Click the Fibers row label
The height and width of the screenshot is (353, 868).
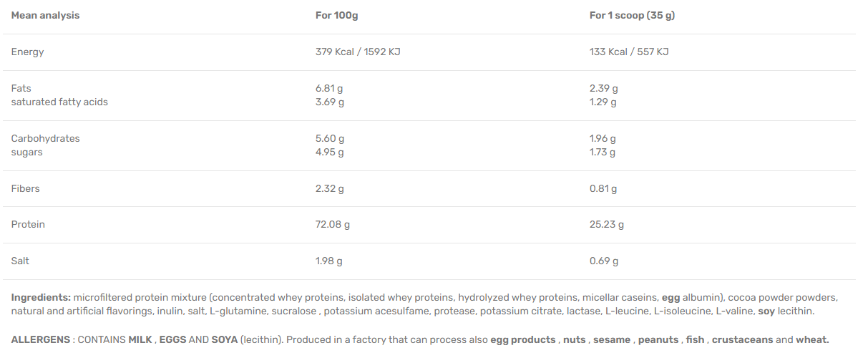(25, 189)
